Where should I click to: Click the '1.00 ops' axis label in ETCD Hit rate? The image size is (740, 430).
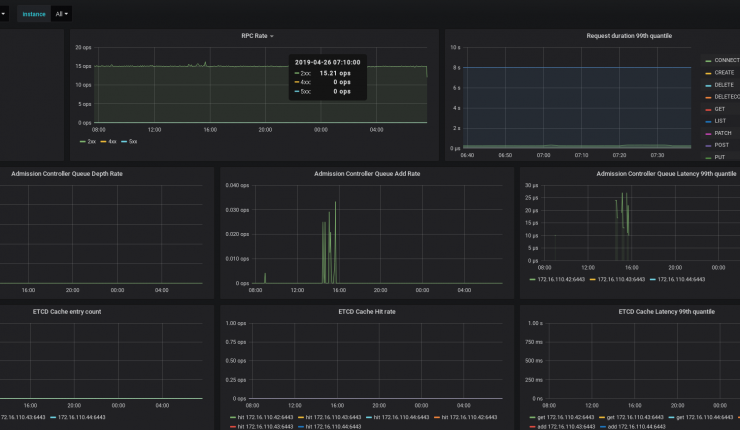(x=236, y=323)
